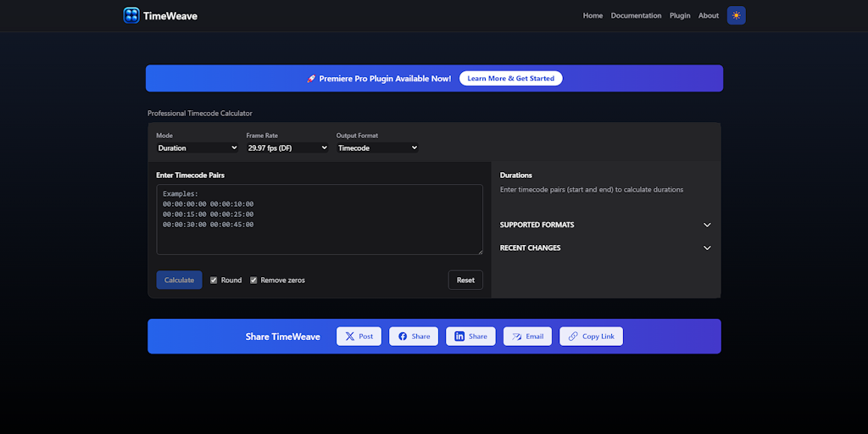
Task: Open the Output Format dropdown
Action: (377, 147)
